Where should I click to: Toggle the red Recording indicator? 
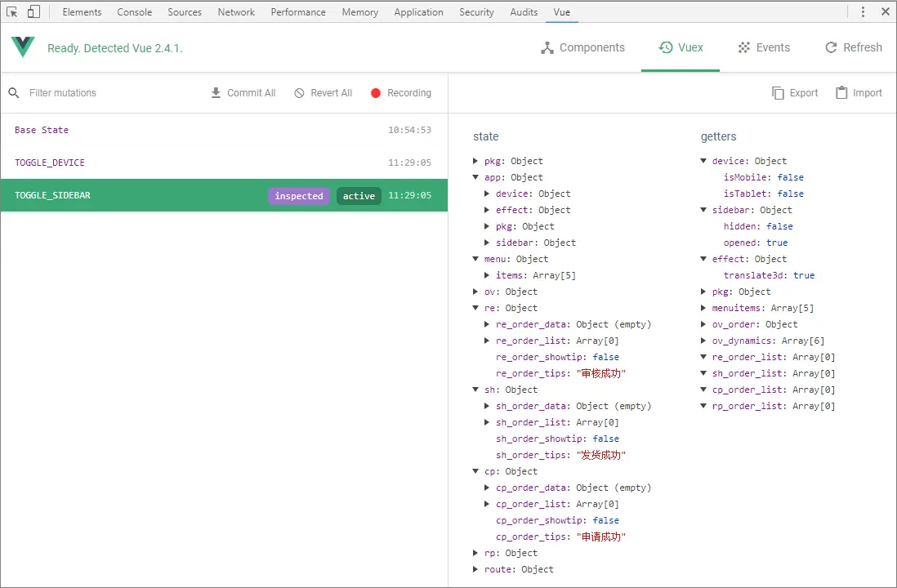[x=375, y=92]
